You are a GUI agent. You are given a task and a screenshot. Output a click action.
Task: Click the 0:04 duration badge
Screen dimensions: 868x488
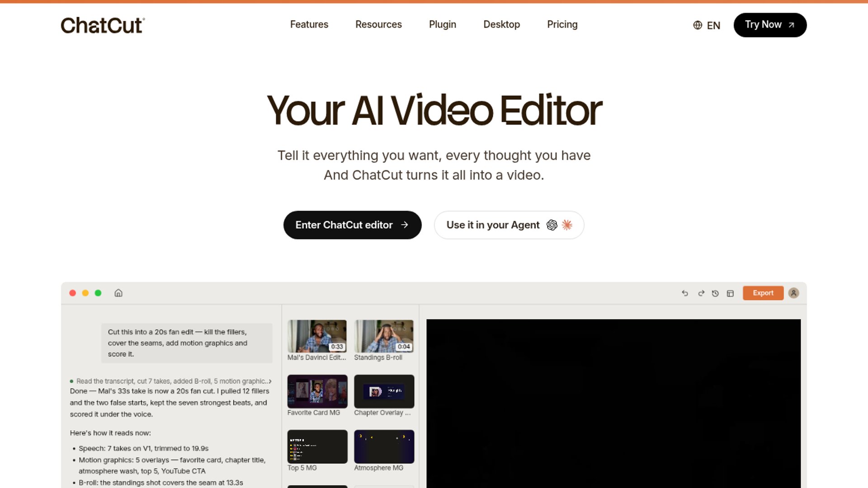[404, 347]
